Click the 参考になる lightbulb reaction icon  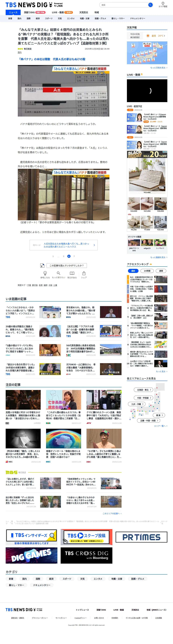click(x=45, y=273)
